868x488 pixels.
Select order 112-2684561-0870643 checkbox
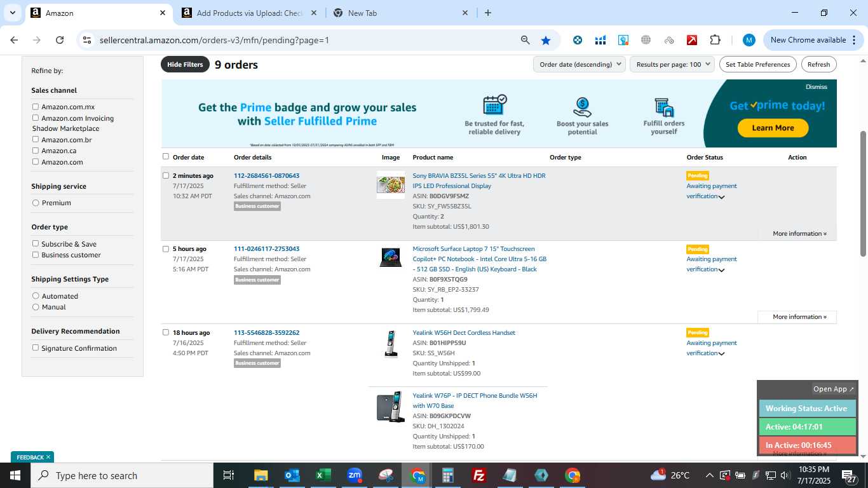point(166,175)
